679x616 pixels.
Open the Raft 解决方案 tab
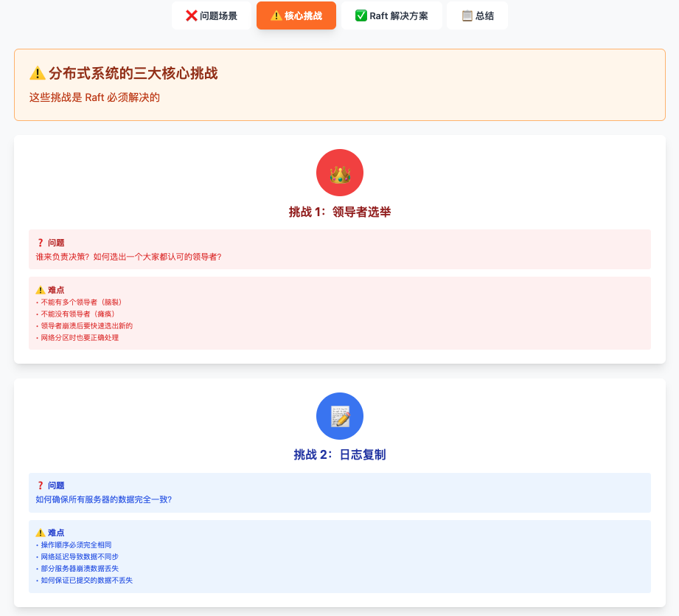(391, 15)
